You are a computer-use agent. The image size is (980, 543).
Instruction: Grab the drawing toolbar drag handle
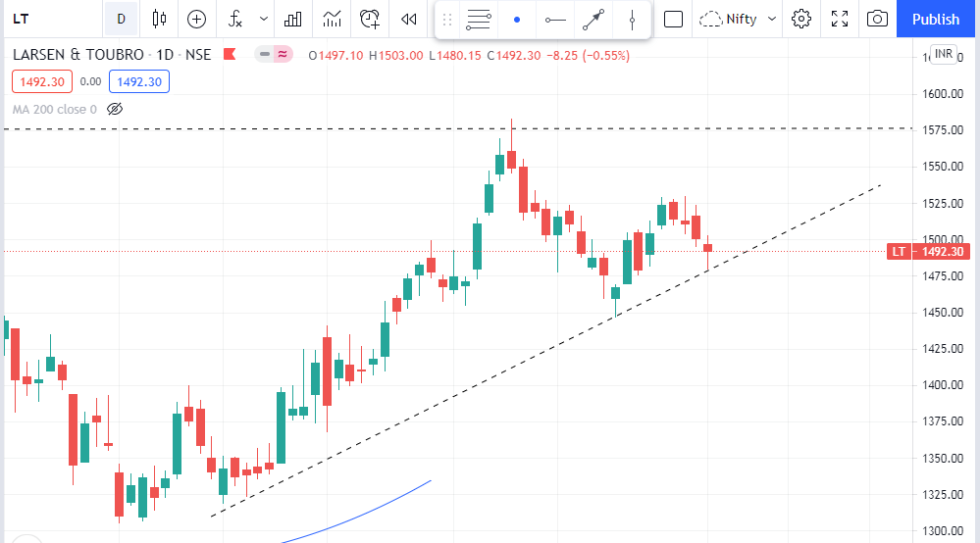(x=447, y=20)
